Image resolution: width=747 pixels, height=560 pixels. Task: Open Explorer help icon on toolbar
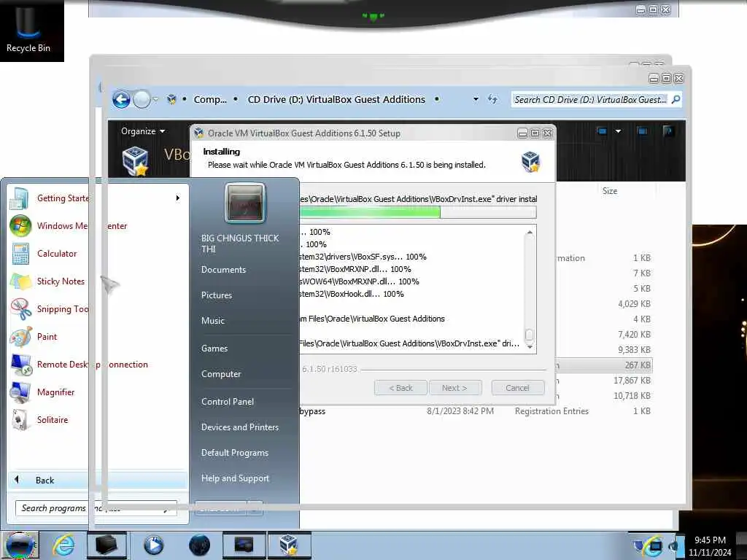click(x=668, y=131)
